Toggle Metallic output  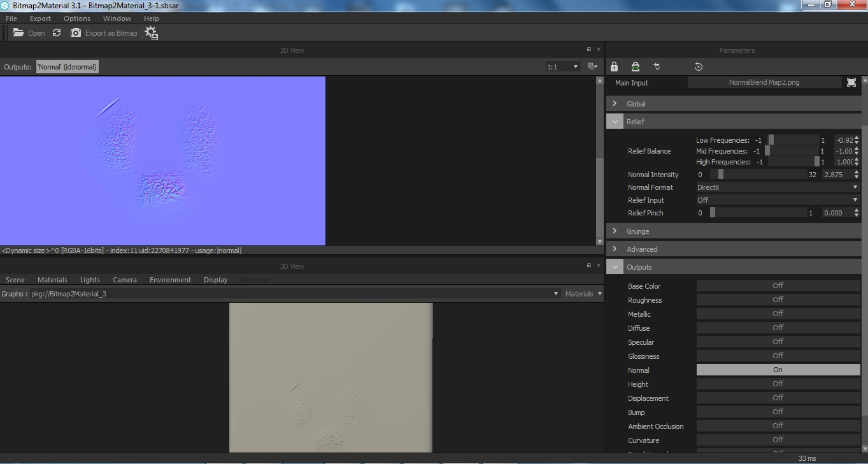click(778, 314)
